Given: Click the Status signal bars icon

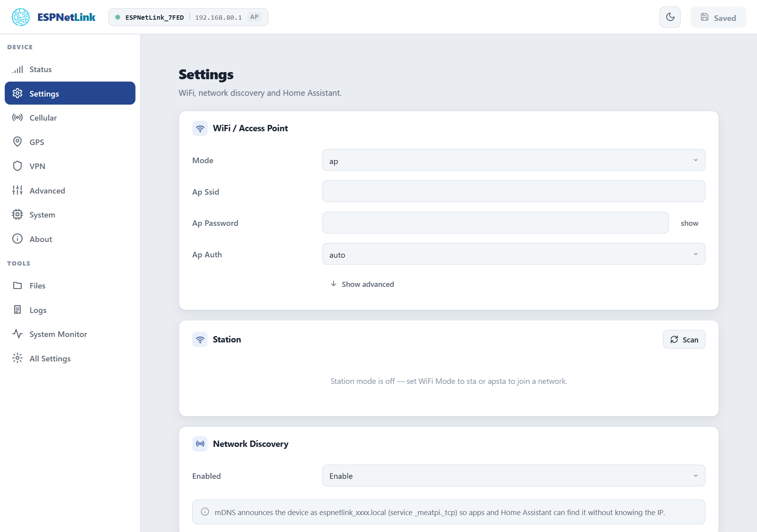Looking at the screenshot, I should [x=17, y=69].
